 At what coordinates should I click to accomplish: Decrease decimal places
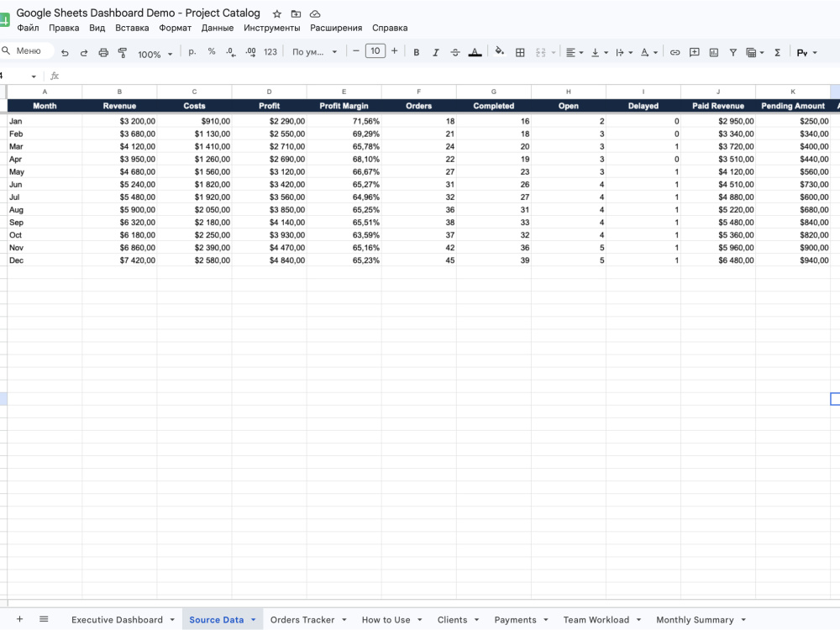[x=231, y=52]
